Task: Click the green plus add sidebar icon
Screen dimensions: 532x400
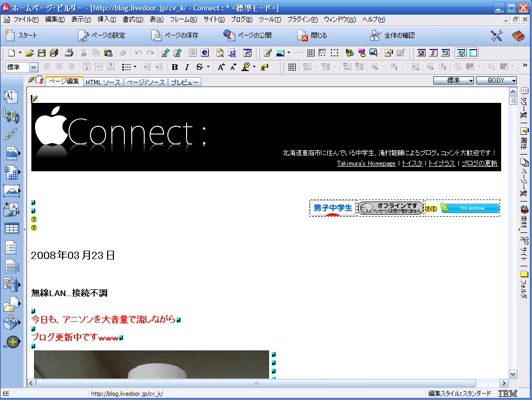Action: 13,342
